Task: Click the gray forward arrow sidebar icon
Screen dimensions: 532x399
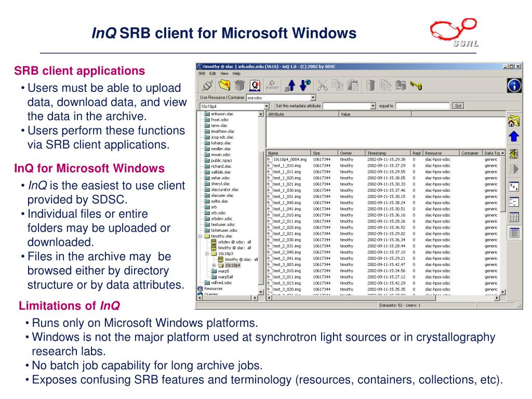Action: 514,169
